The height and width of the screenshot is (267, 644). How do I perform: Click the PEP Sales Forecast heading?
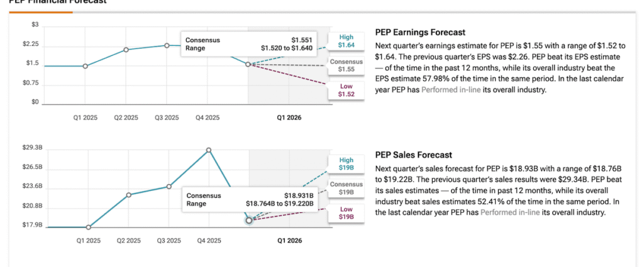[414, 155]
